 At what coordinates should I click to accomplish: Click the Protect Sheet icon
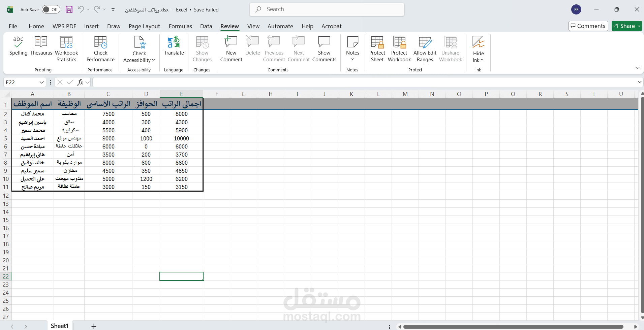(x=377, y=42)
